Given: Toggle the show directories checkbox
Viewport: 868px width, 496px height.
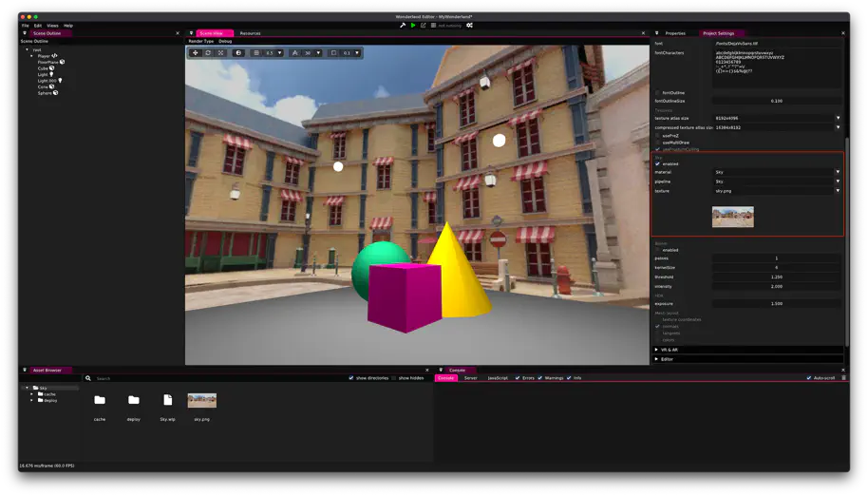Looking at the screenshot, I should click(x=351, y=378).
